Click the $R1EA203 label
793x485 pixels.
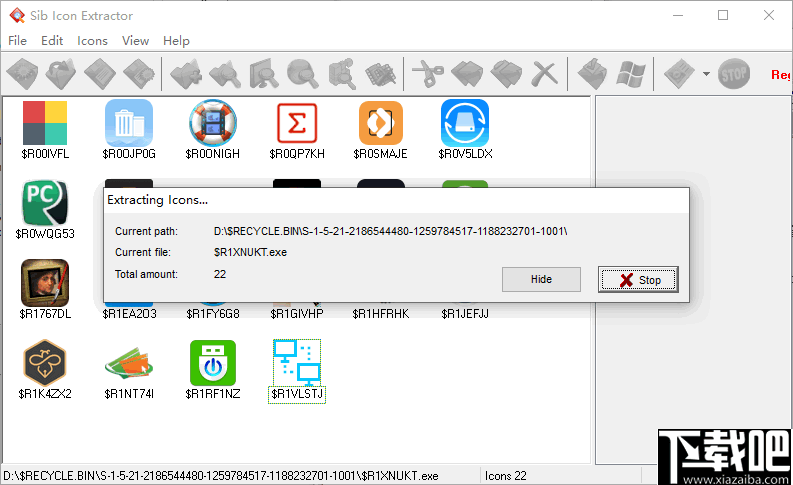[129, 314]
